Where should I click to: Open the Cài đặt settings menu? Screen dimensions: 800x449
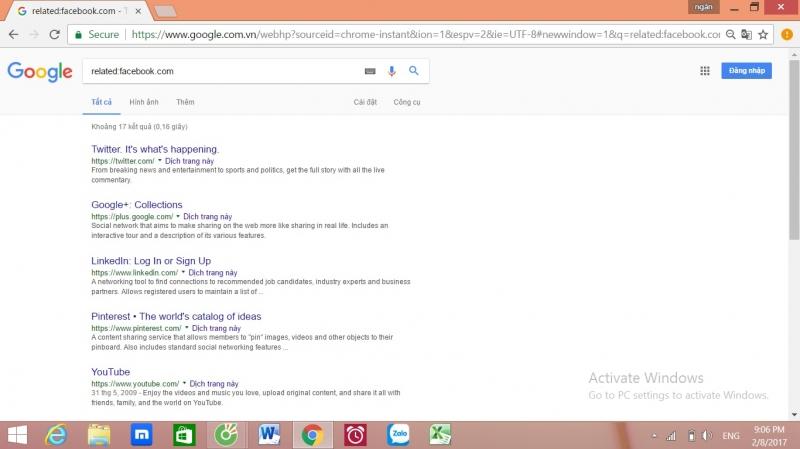tap(365, 102)
